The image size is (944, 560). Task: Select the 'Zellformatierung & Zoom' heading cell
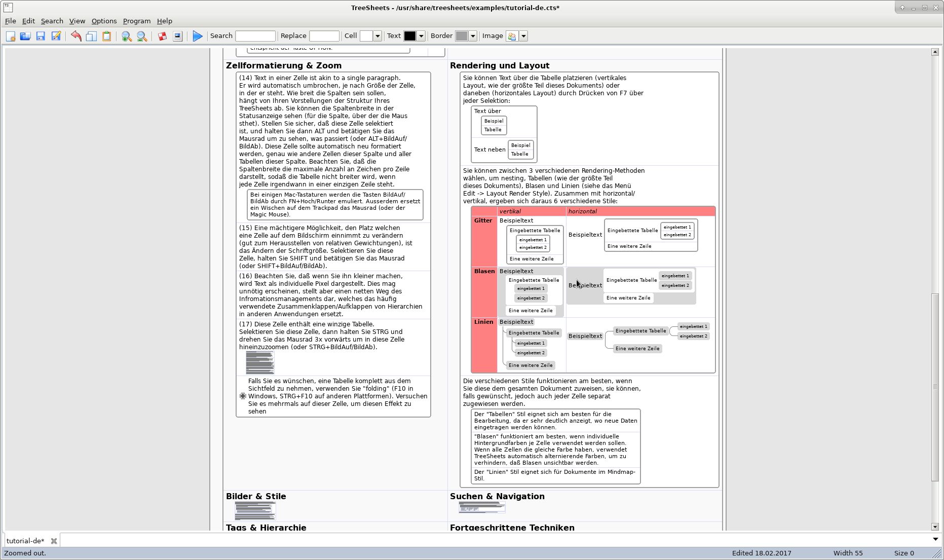[x=284, y=65]
